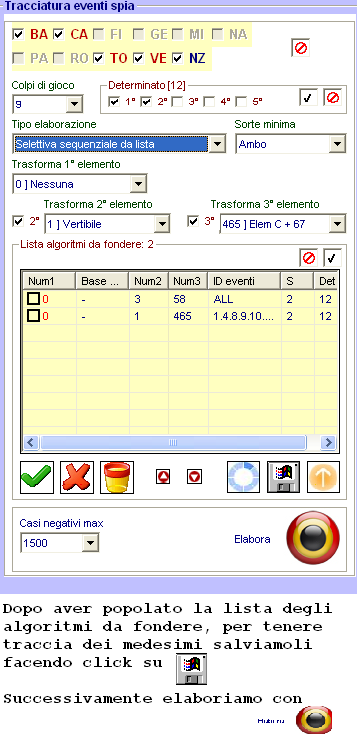Viewport: 361px width, 735px height.
Task: Click the red down-arrow move icon
Action: pos(194,477)
